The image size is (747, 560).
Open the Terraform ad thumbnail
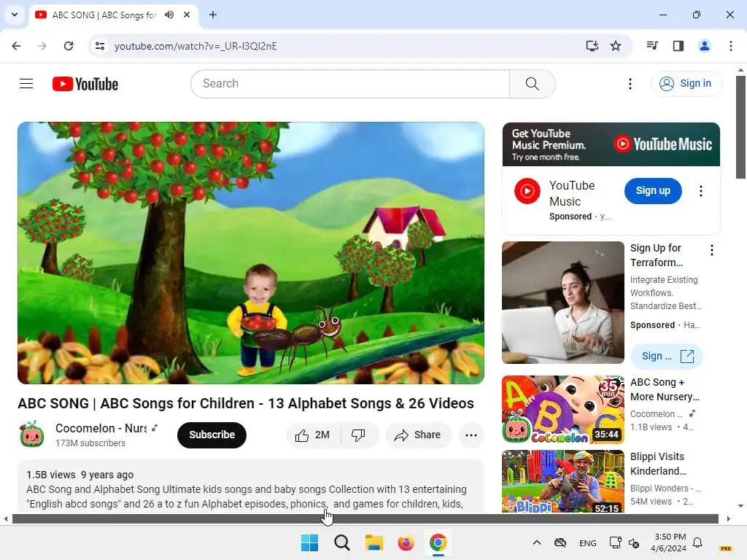[x=562, y=303]
